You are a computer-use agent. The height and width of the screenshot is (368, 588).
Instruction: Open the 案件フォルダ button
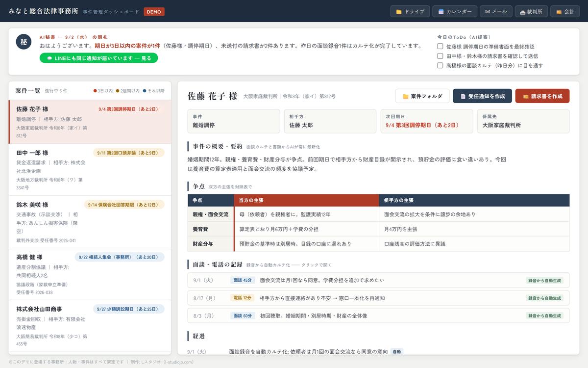[422, 96]
